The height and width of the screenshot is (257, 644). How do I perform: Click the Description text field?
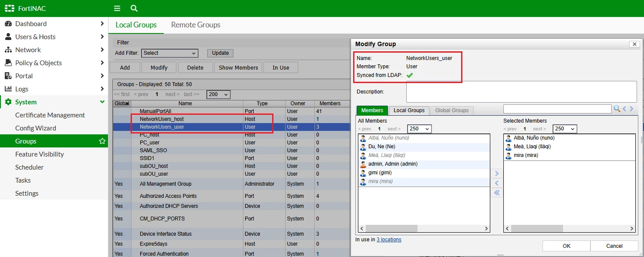tap(521, 92)
